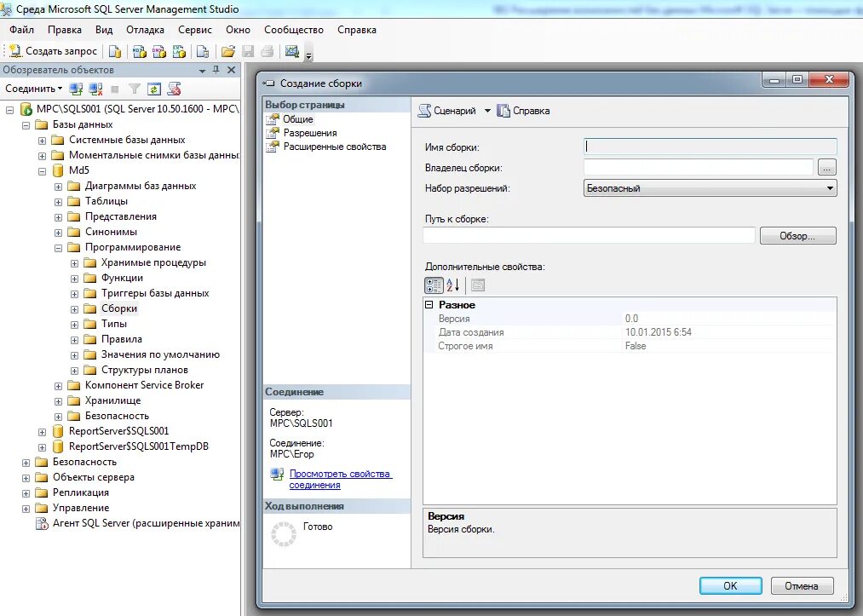Click the DMX query toolbar icon
The image size is (863, 616).
[159, 51]
